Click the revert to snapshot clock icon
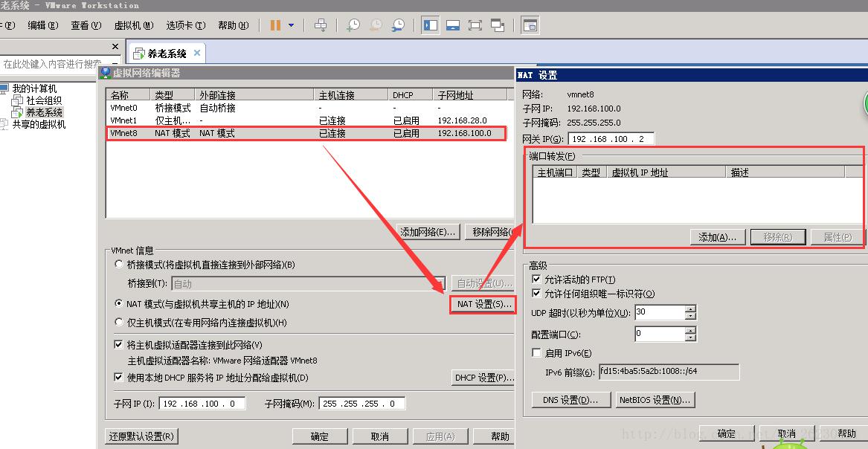Screen dimensions: 868x449 376,25
